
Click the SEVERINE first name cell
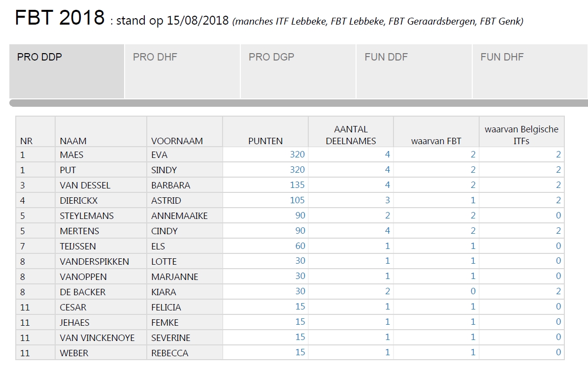(185, 338)
